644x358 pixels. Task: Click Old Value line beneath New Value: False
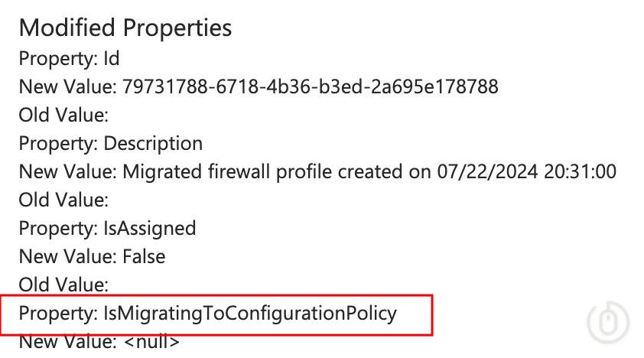[x=63, y=285]
